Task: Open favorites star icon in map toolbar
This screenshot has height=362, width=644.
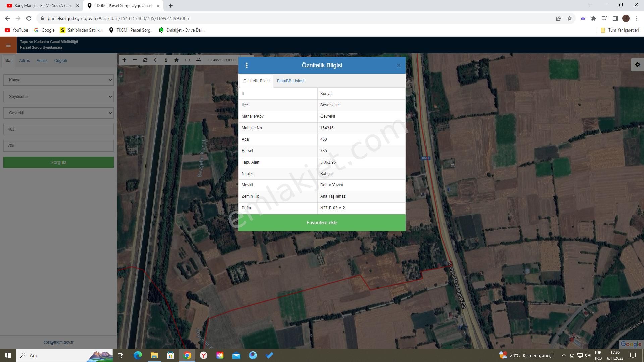Action: pos(177,60)
